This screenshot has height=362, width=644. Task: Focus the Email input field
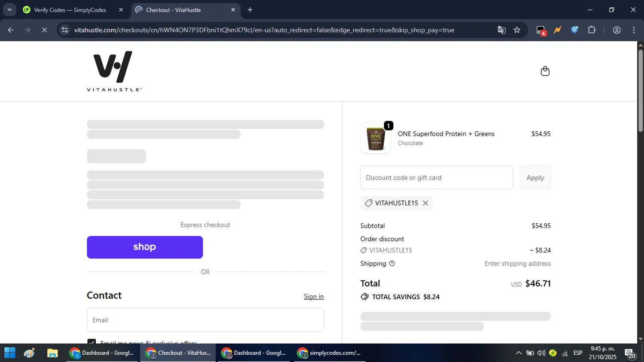tap(205, 320)
